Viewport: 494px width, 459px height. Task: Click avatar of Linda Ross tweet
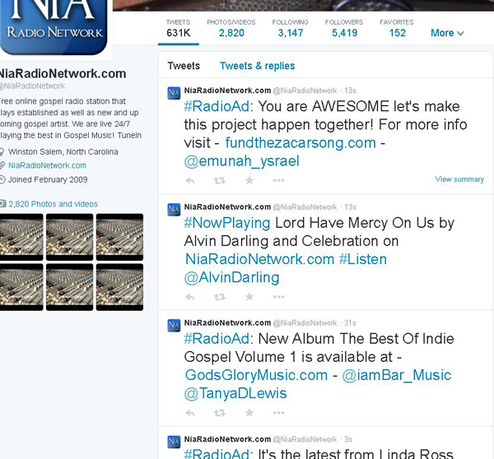[174, 442]
